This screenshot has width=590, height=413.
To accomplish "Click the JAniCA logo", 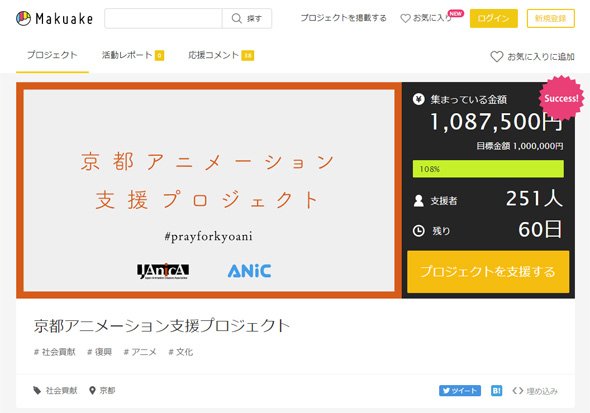I will click(x=163, y=271).
